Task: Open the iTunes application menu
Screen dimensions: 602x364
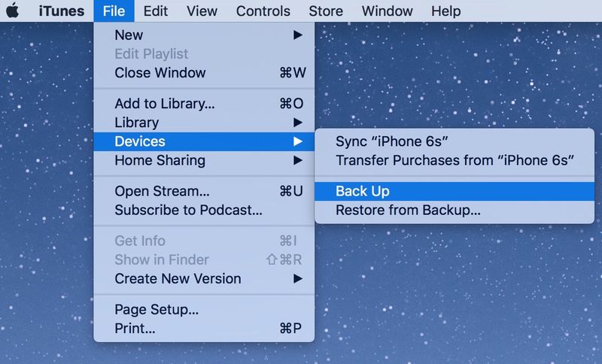Action: pos(62,11)
